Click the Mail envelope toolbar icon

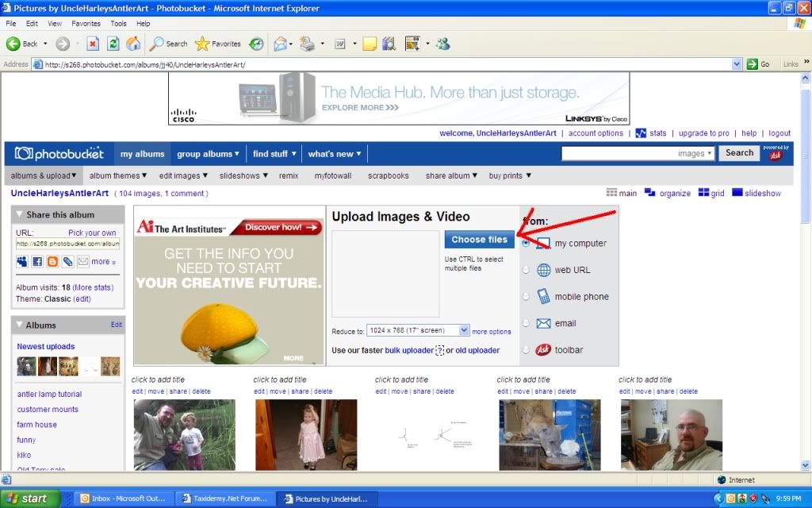coord(280,44)
